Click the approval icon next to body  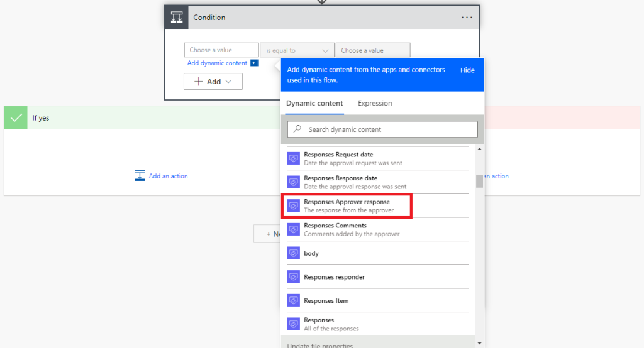click(294, 253)
